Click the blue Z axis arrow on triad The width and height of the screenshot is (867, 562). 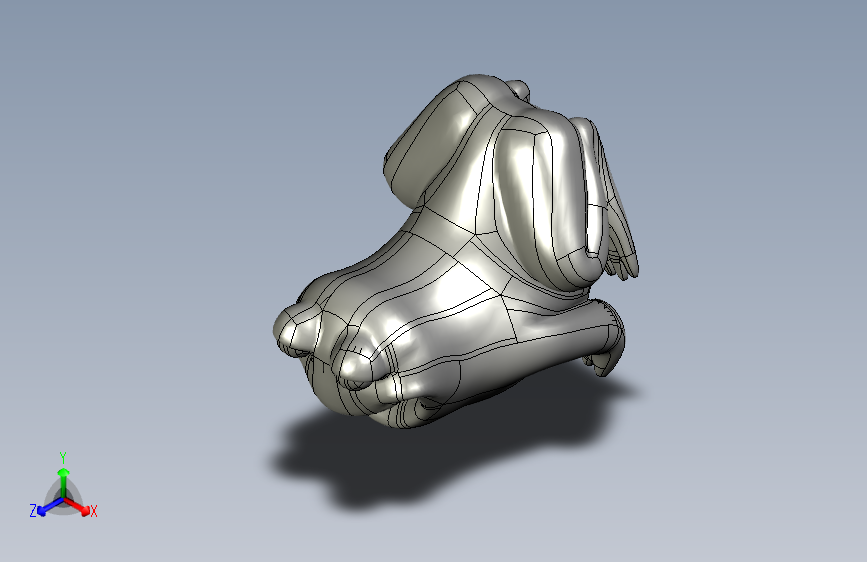[50, 506]
